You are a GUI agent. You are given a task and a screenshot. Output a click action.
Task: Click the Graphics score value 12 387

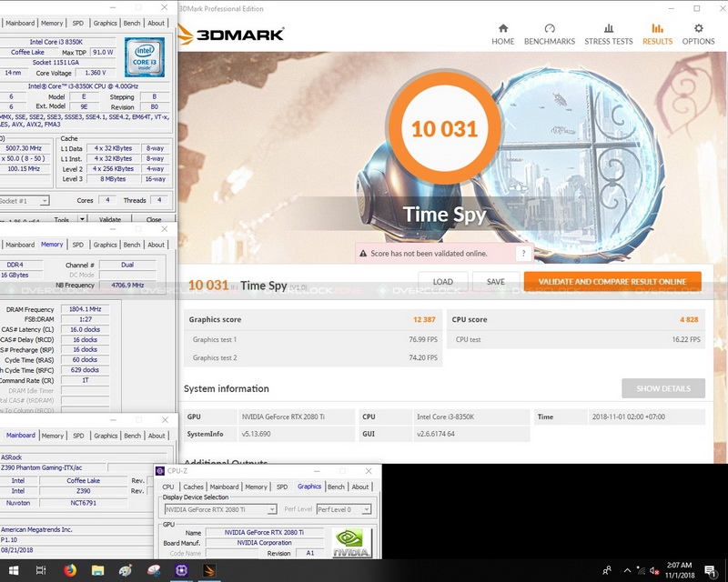pos(424,319)
